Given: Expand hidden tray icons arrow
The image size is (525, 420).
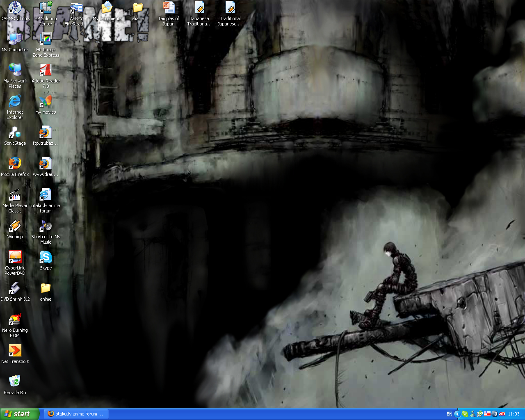Looking at the screenshot, I should (x=457, y=414).
